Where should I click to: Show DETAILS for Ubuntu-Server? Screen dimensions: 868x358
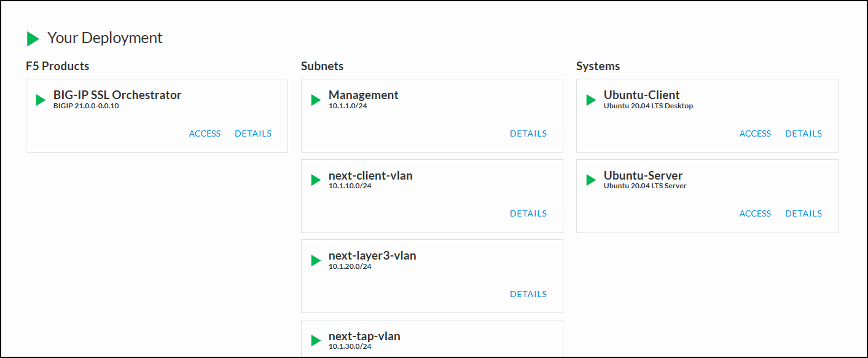pos(803,213)
